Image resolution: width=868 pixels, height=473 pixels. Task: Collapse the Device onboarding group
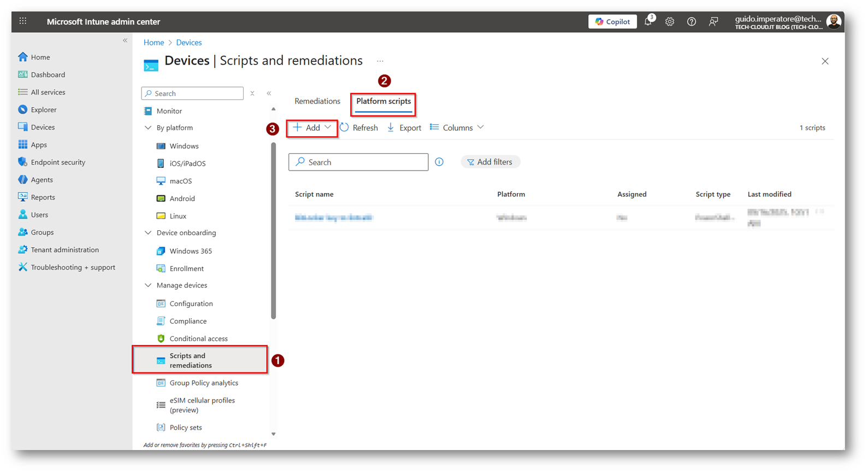pyautogui.click(x=148, y=233)
